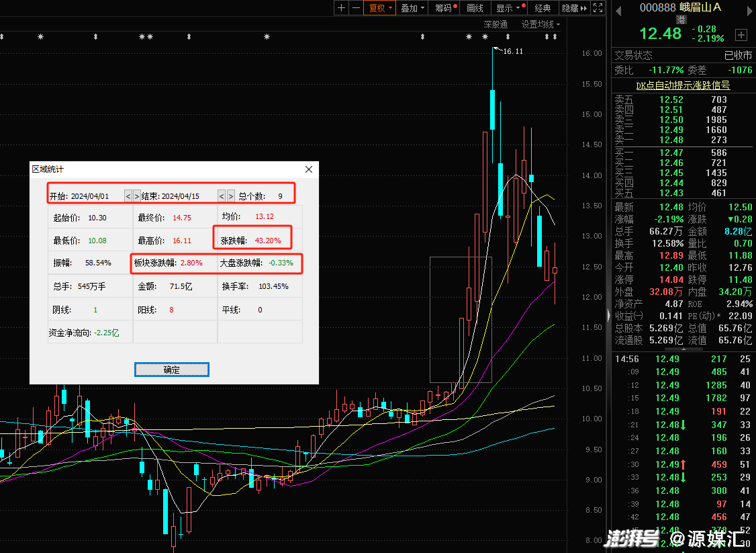The width and height of the screenshot is (756, 553).
Task: Select the 画线 drawing tools item
Action: 475,8
